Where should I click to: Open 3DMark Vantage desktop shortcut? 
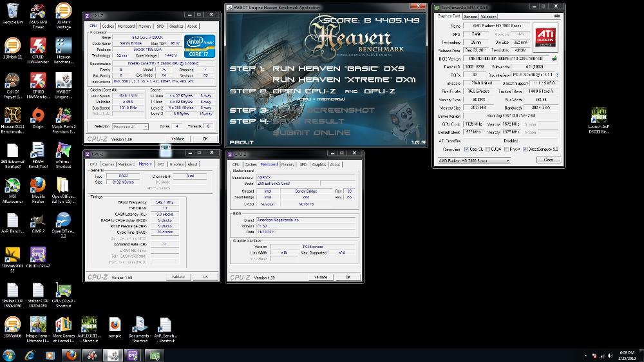pos(63,16)
